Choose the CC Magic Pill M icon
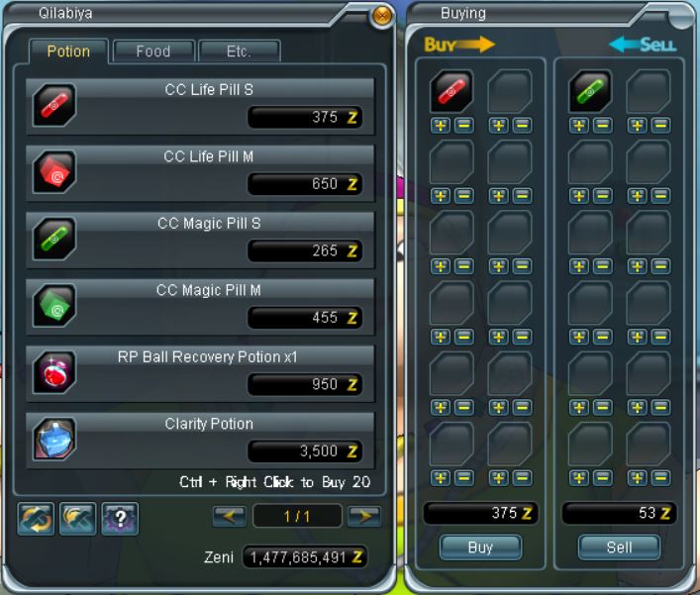This screenshot has height=595, width=700. 54,306
